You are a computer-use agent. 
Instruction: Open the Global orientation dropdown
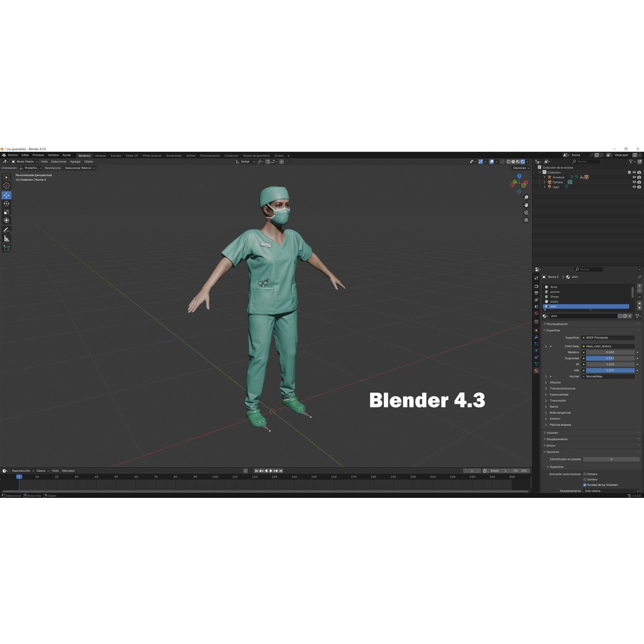pyautogui.click(x=246, y=162)
